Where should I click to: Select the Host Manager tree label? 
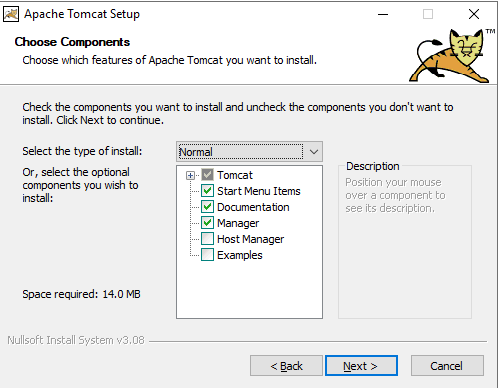point(250,239)
